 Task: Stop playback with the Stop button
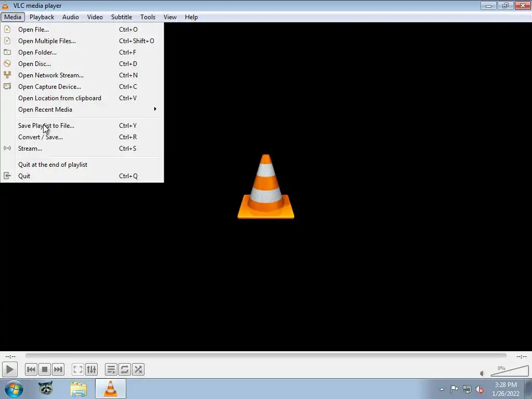click(45, 369)
